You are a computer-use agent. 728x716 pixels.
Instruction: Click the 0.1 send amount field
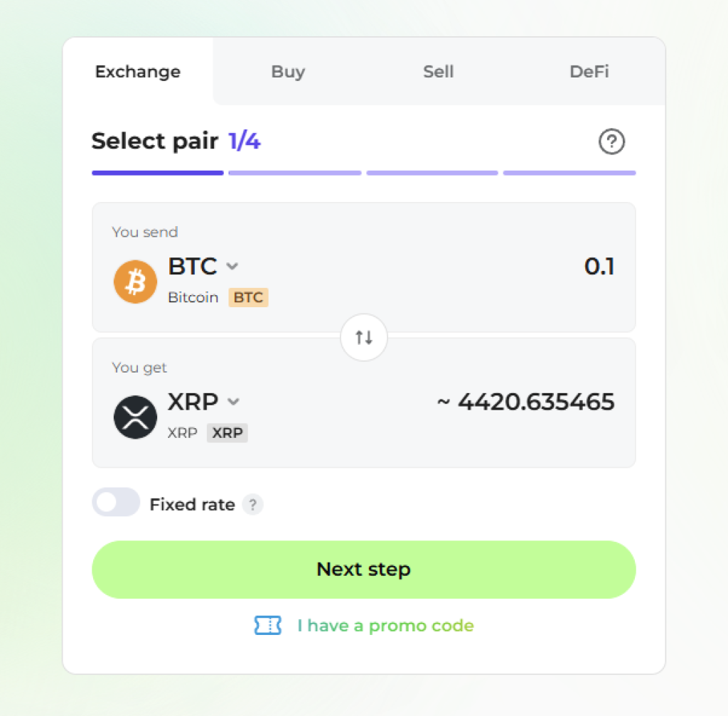click(599, 267)
